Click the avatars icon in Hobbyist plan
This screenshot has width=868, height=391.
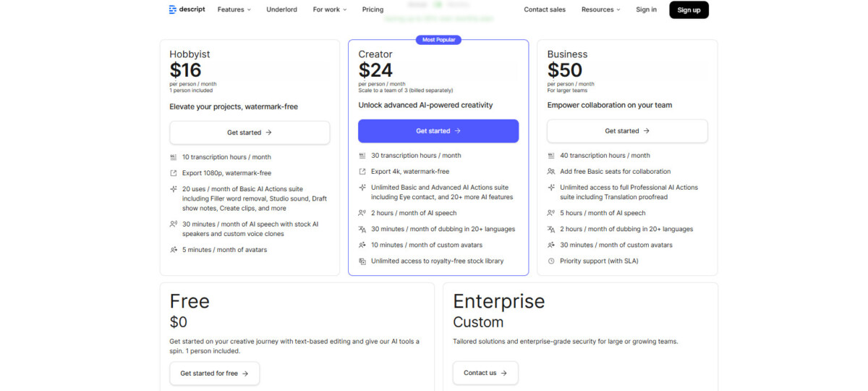point(174,250)
